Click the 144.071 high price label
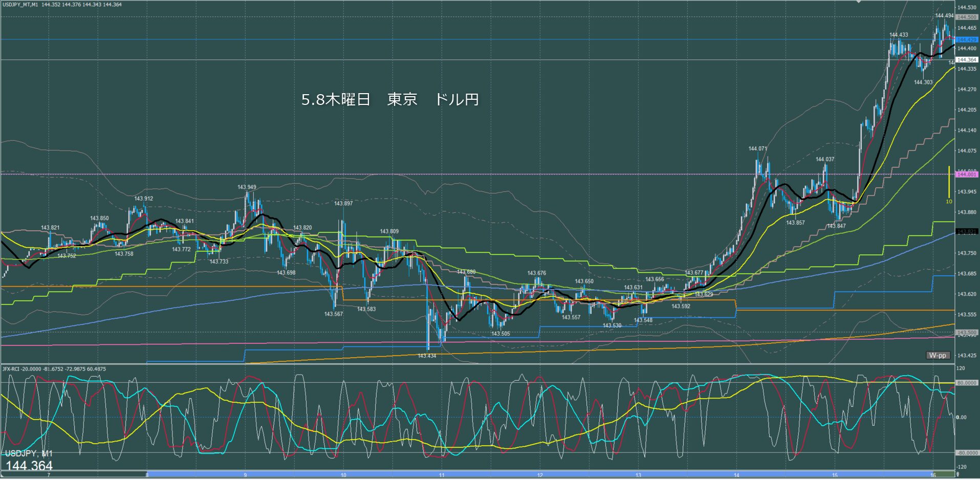Viewport: 980px width, 480px height. (x=757, y=149)
